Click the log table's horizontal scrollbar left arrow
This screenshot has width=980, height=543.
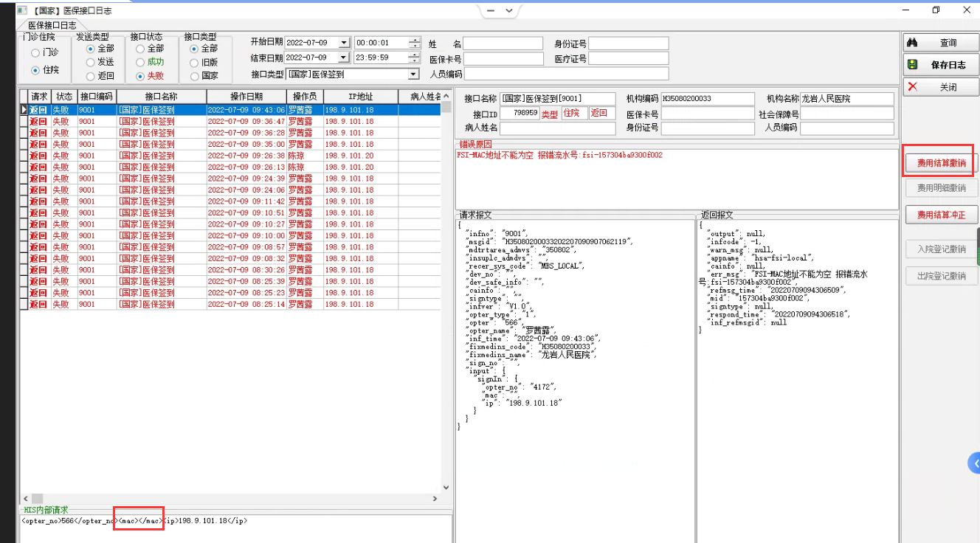(26, 499)
